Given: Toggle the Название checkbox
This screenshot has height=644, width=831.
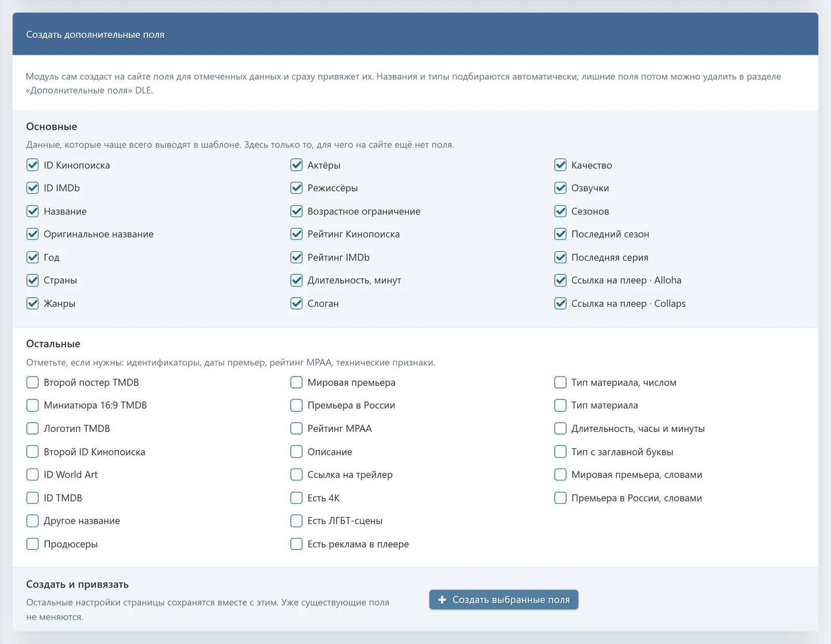Looking at the screenshot, I should 33,211.
